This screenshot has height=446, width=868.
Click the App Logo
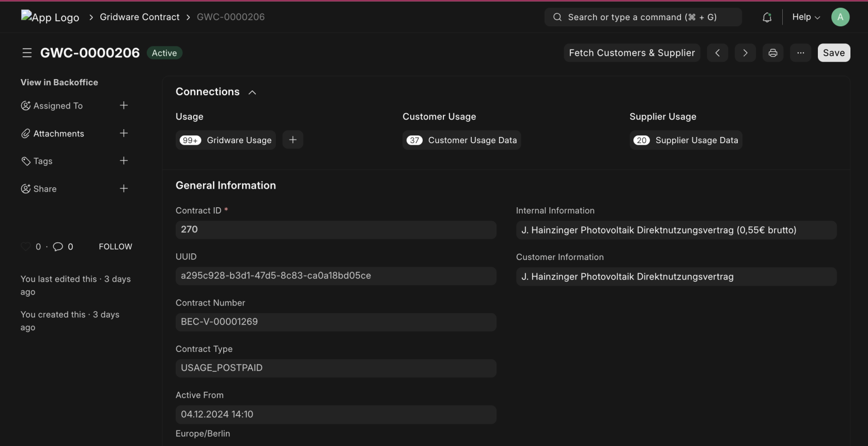click(50, 17)
